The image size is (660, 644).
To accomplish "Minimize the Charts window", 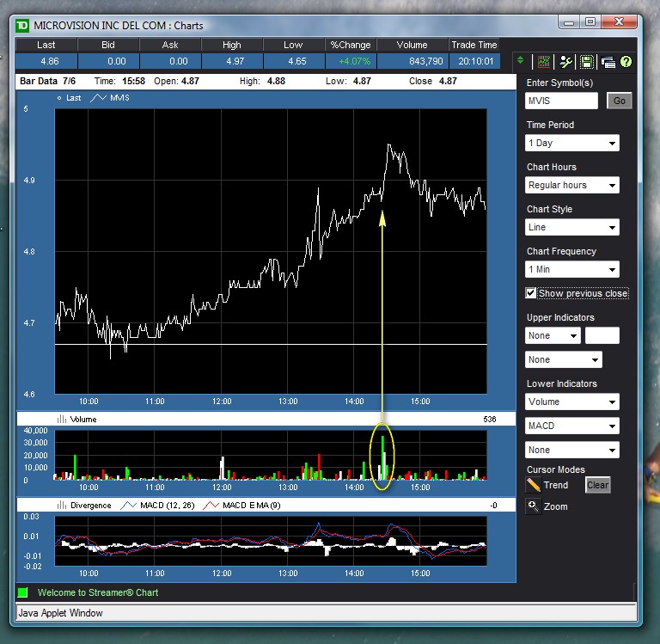I will click(x=569, y=22).
